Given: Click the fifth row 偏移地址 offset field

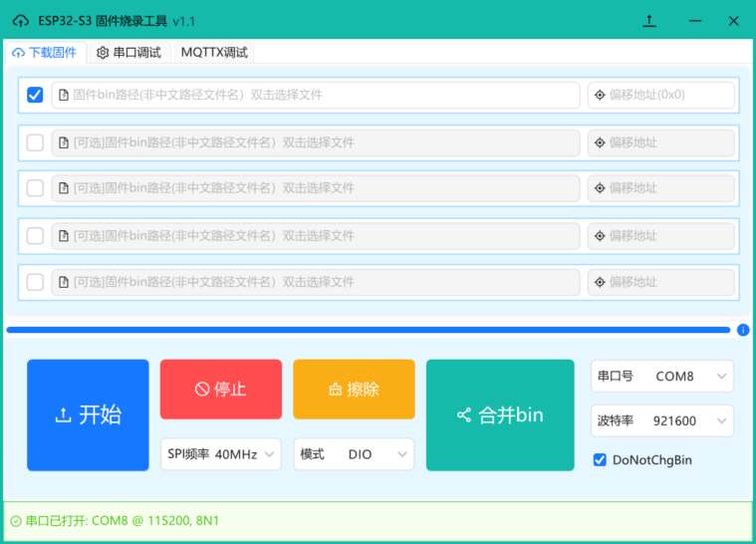Looking at the screenshot, I should [x=661, y=282].
